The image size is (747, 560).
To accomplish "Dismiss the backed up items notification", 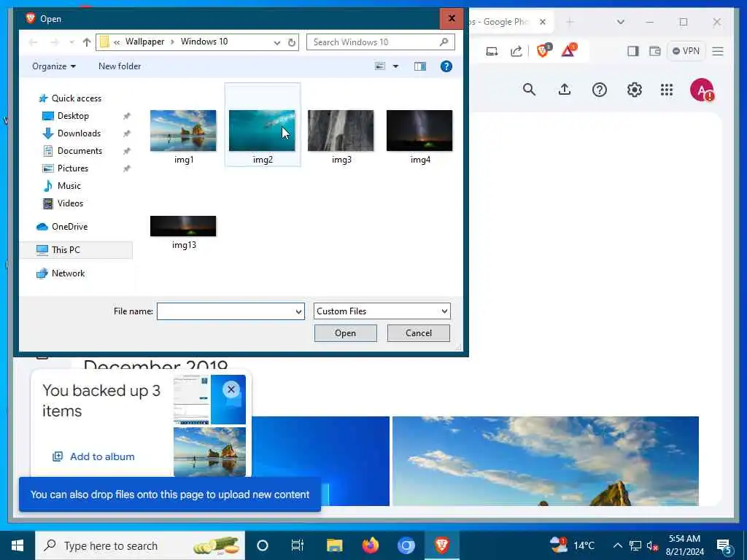I will pyautogui.click(x=231, y=389).
